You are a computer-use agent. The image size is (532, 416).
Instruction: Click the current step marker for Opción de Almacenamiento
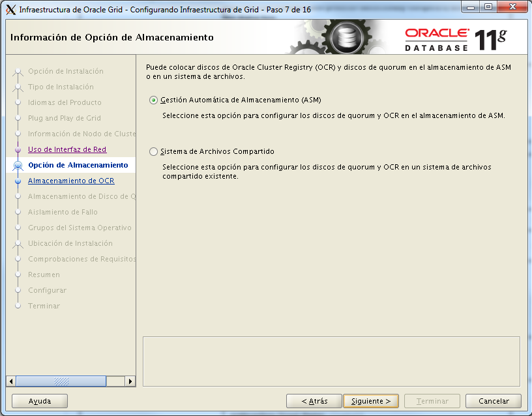18,165
